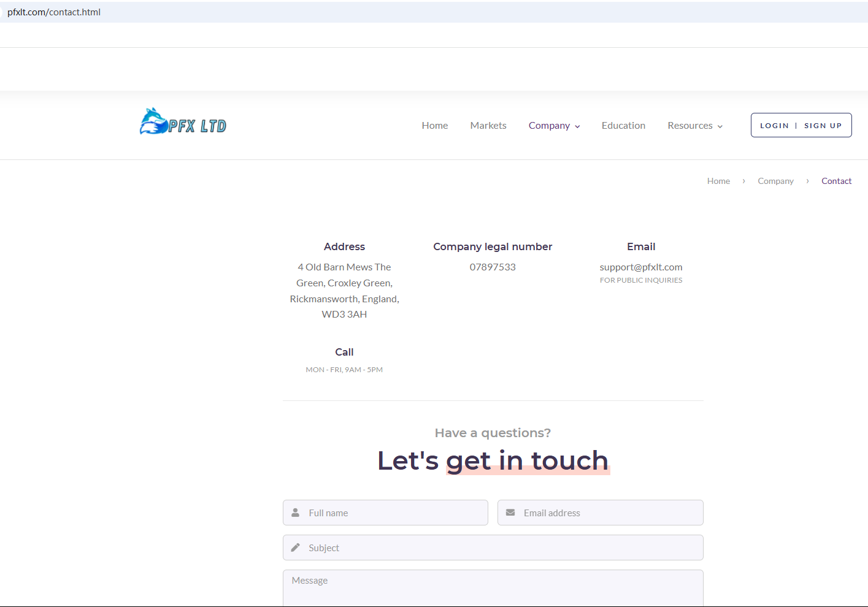Focus the Subject input field

click(x=493, y=548)
